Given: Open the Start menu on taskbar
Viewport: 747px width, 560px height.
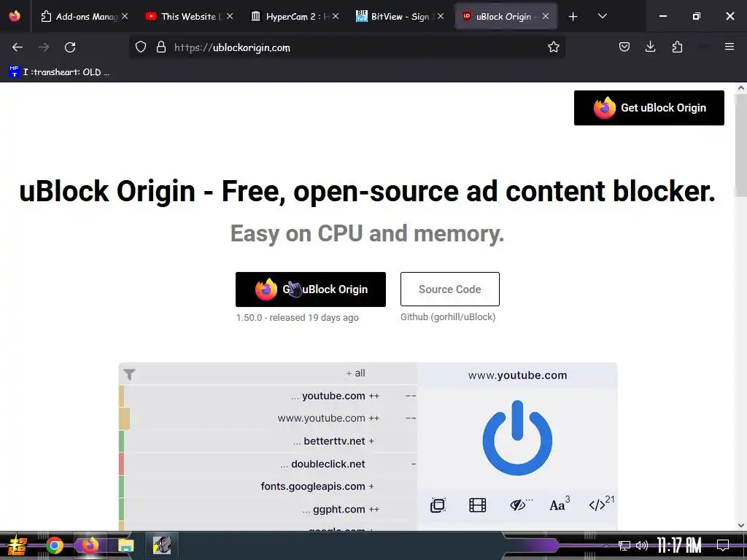Looking at the screenshot, I should (16, 545).
